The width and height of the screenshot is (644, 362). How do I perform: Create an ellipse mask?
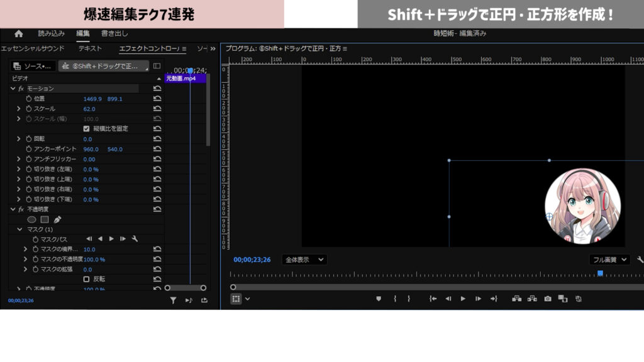(x=31, y=219)
